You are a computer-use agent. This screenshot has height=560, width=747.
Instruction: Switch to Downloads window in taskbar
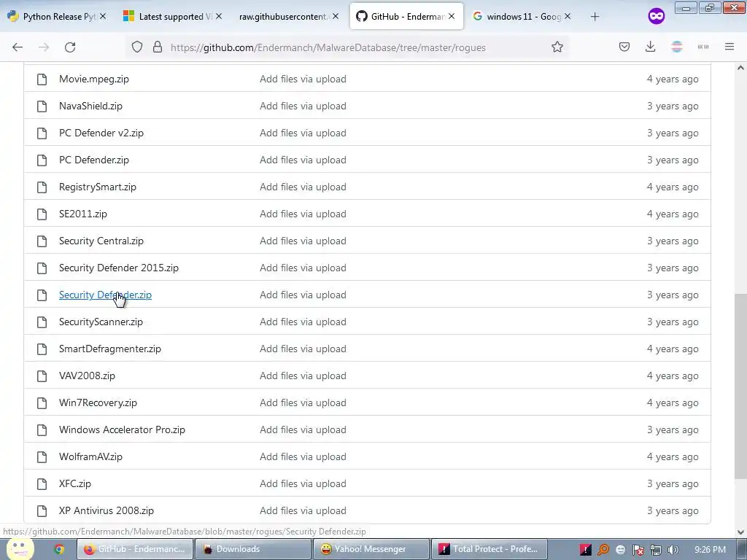(x=252, y=549)
